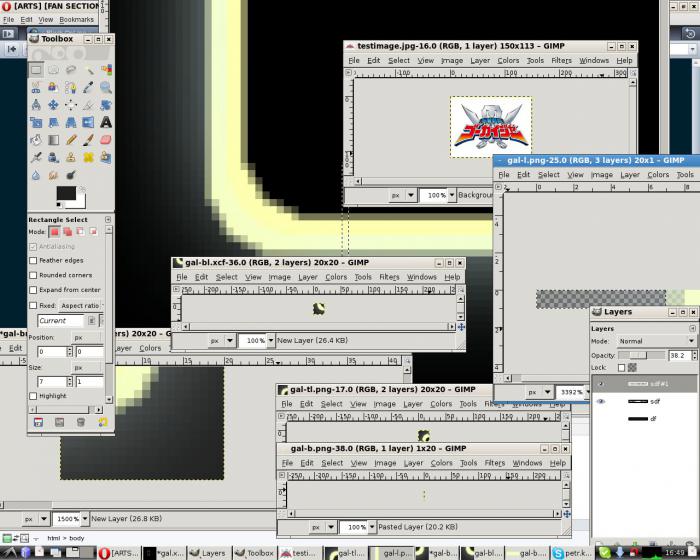Viewport: 700px width, 560px height.
Task: Click the opacity value field 38.2
Action: 679,355
